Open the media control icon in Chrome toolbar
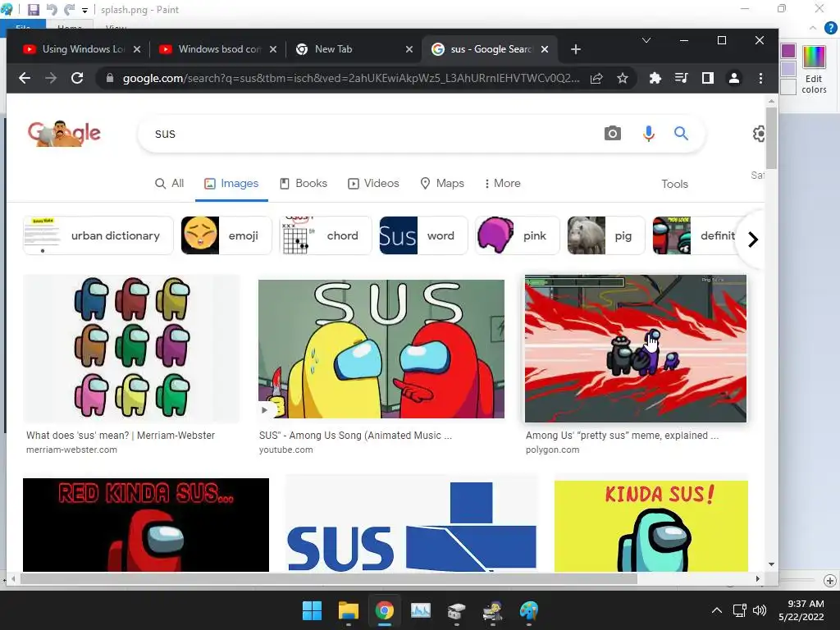840x630 pixels. [x=681, y=78]
